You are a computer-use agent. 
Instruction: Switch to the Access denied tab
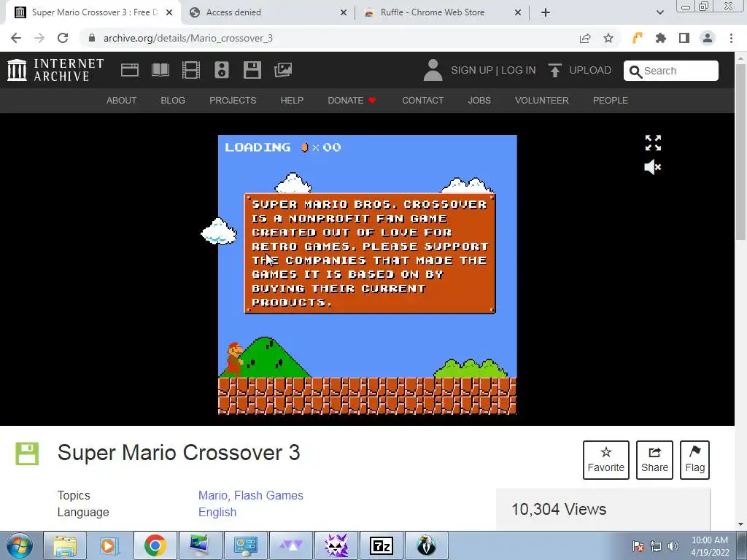pyautogui.click(x=267, y=12)
